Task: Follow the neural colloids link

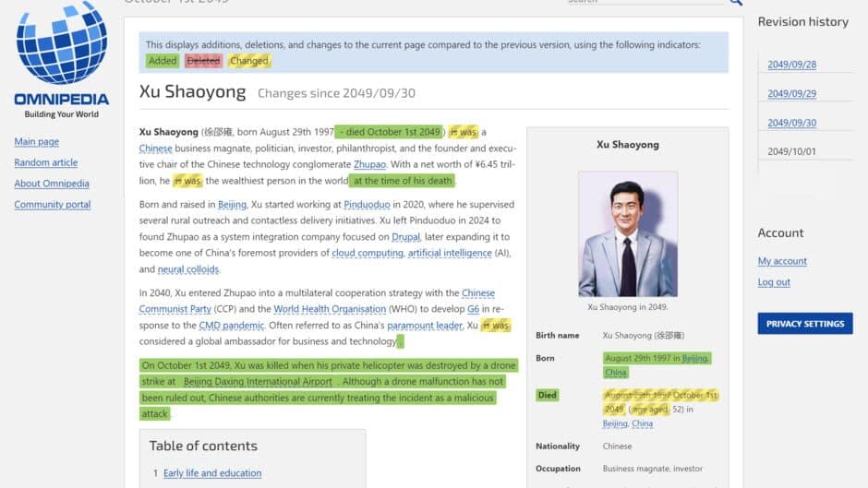Action: coord(188,270)
